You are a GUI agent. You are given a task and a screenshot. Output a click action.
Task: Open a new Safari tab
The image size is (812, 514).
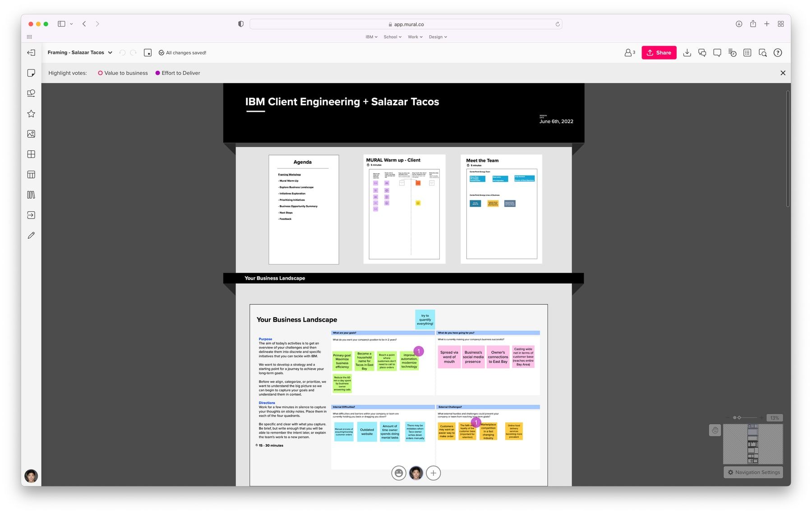(x=766, y=24)
